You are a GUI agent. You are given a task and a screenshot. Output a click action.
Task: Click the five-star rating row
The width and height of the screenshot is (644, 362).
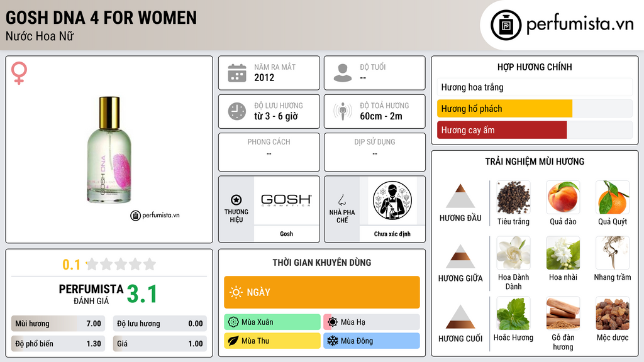121,264
